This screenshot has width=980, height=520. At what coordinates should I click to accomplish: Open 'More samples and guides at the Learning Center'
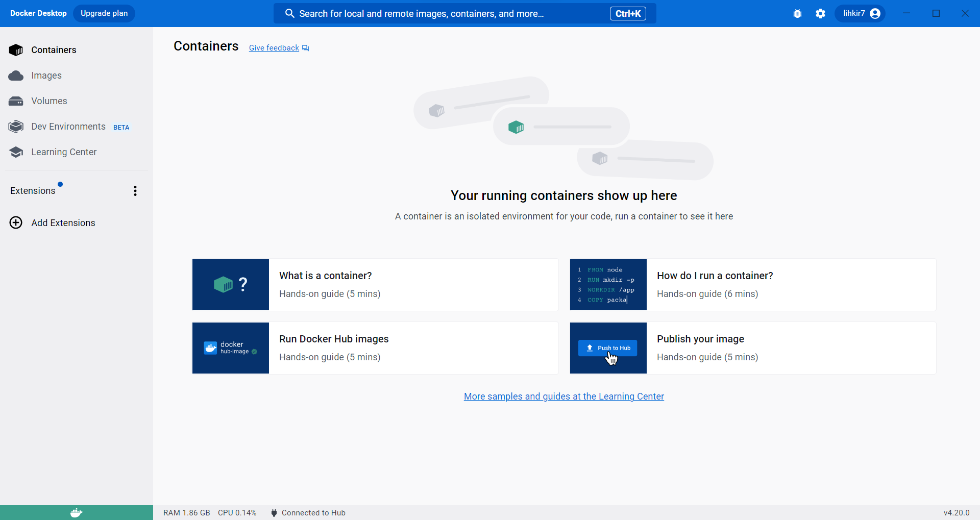(x=563, y=397)
